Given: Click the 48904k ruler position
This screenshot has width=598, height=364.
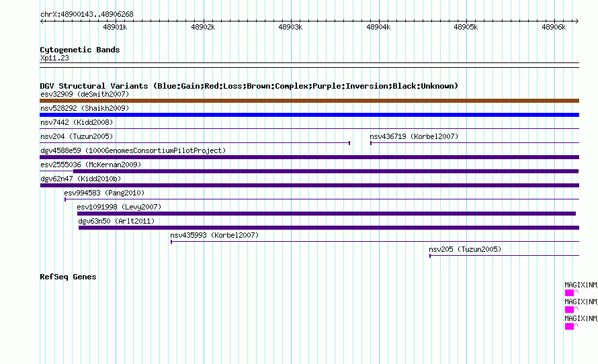Looking at the screenshot, I should click(378, 27).
